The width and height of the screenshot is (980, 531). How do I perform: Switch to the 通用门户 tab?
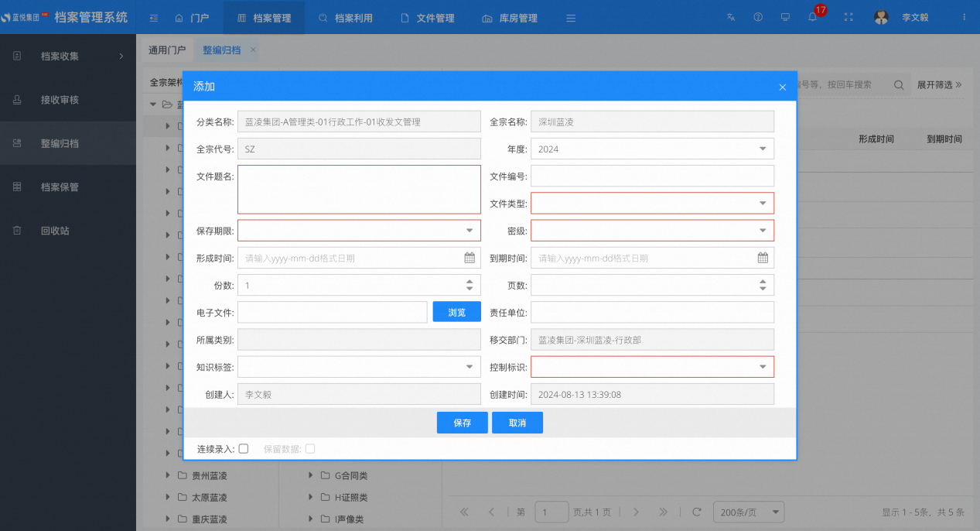(x=167, y=50)
